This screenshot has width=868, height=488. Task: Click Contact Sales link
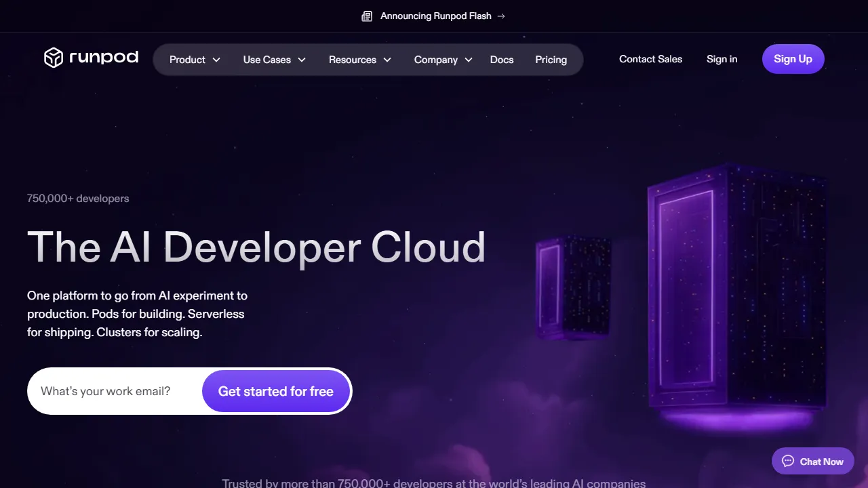coord(651,59)
